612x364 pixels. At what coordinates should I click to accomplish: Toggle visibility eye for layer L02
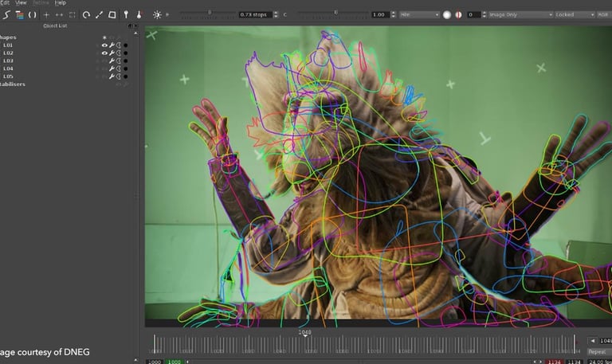[x=104, y=53]
